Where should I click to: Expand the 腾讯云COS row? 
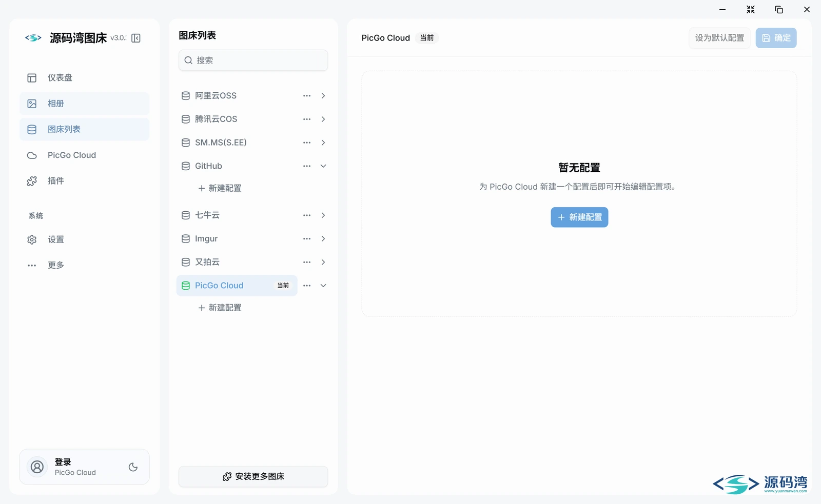tap(323, 119)
